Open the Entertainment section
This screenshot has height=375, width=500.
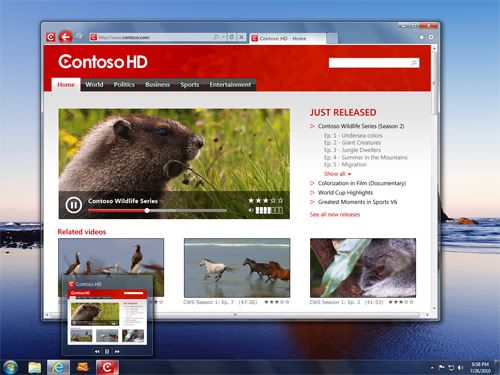point(230,85)
